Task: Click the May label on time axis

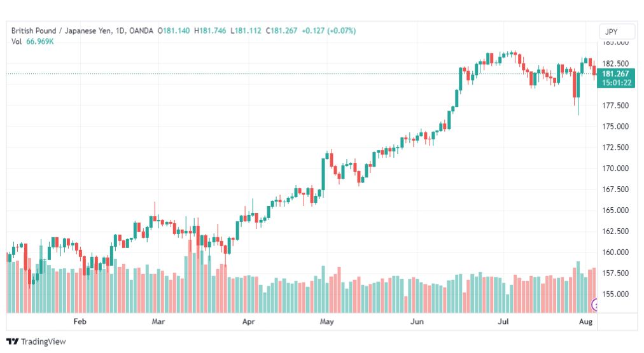Action: [327, 321]
